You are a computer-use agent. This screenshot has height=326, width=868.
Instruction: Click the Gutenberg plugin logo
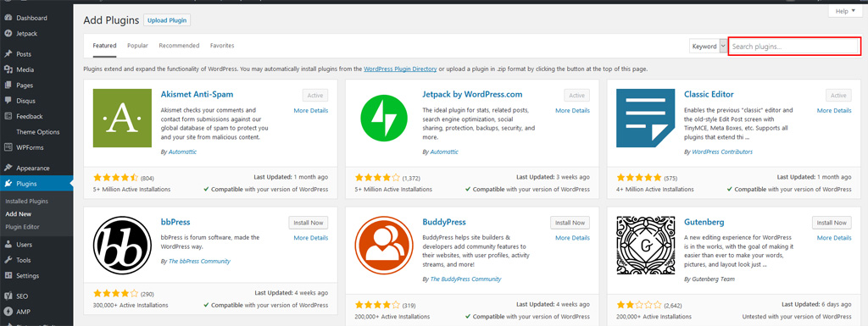[645, 246]
